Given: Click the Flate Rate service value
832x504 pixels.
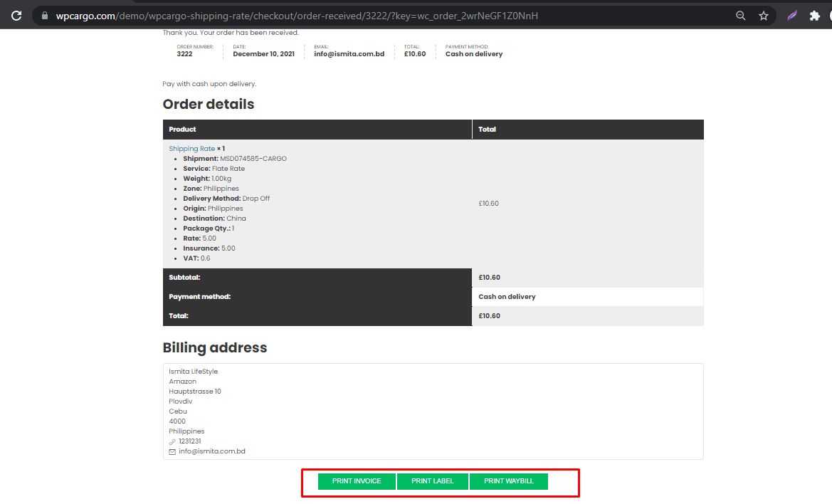Looking at the screenshot, I should (x=228, y=169).
